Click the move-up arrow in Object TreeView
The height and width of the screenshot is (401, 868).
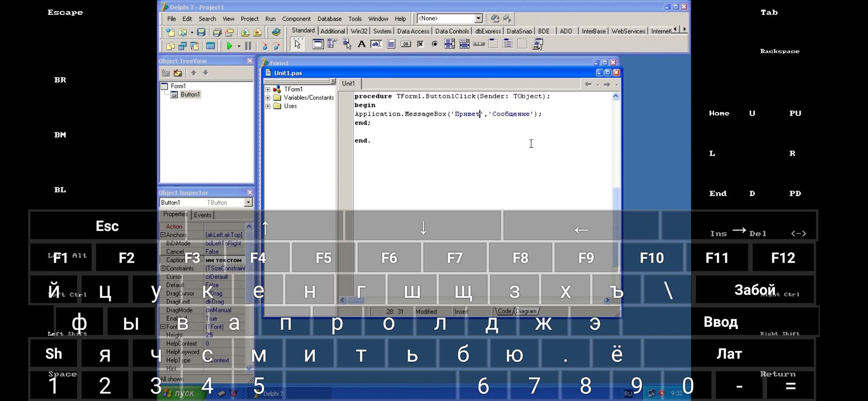[x=194, y=73]
